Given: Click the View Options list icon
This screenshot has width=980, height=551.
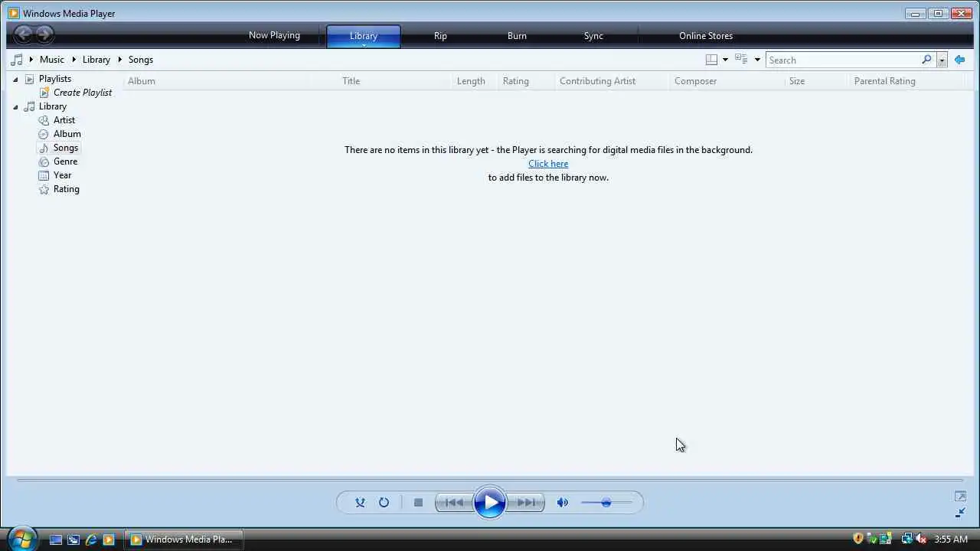Looking at the screenshot, I should point(740,60).
